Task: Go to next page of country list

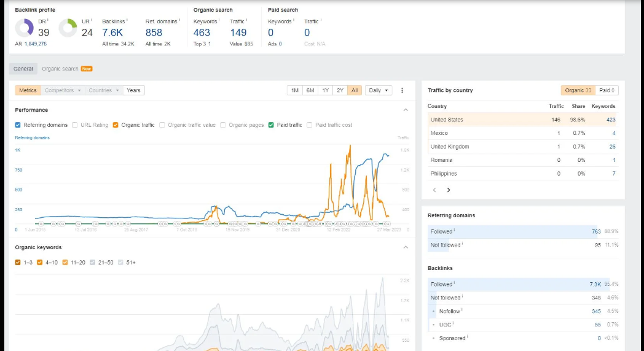Action: pos(449,190)
